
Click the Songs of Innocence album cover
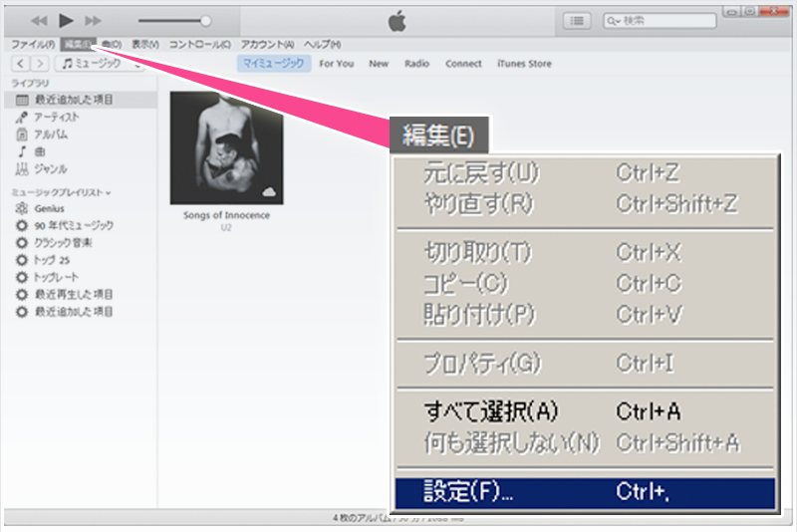[x=227, y=147]
